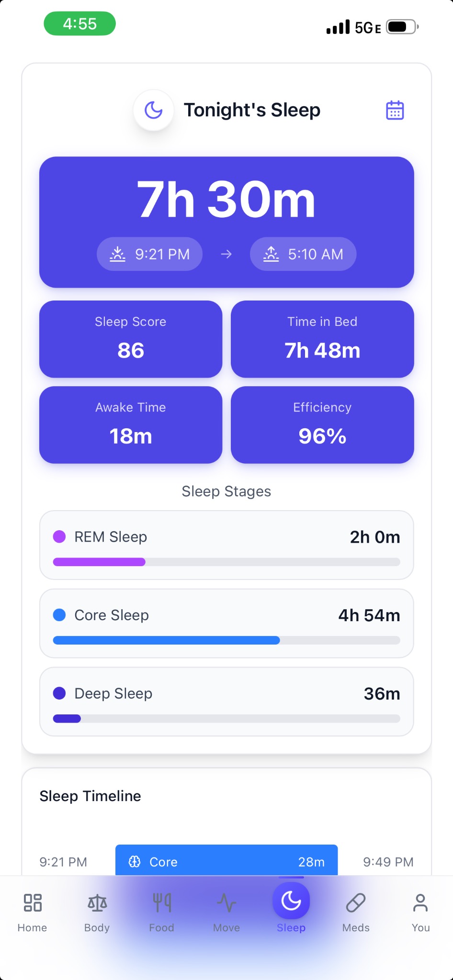Click the Time in Bed card
This screenshot has width=453, height=980.
coord(322,338)
